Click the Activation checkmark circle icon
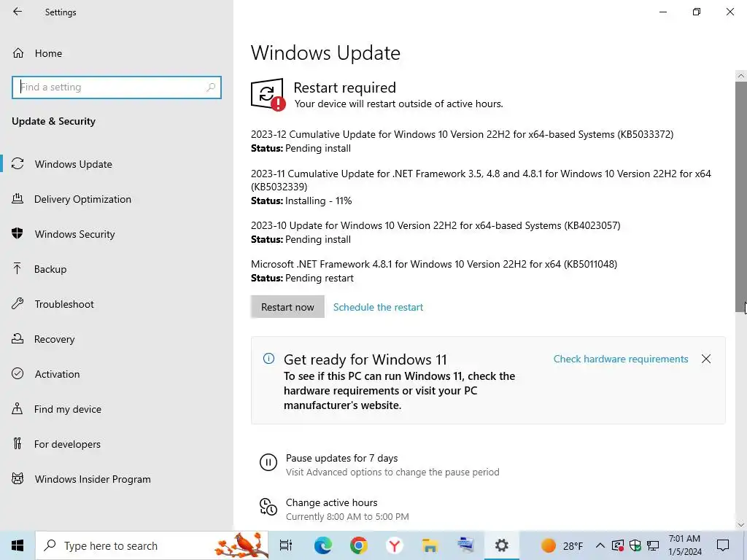Viewport: 747px width, 560px height. (x=18, y=373)
